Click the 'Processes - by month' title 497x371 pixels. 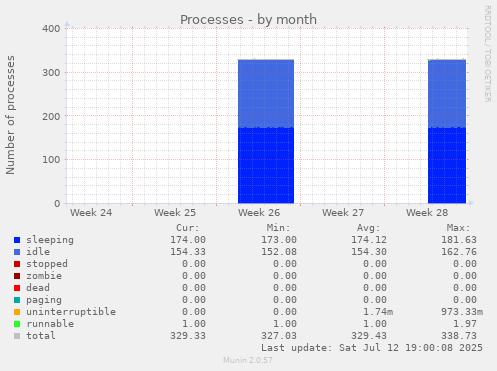248,20
